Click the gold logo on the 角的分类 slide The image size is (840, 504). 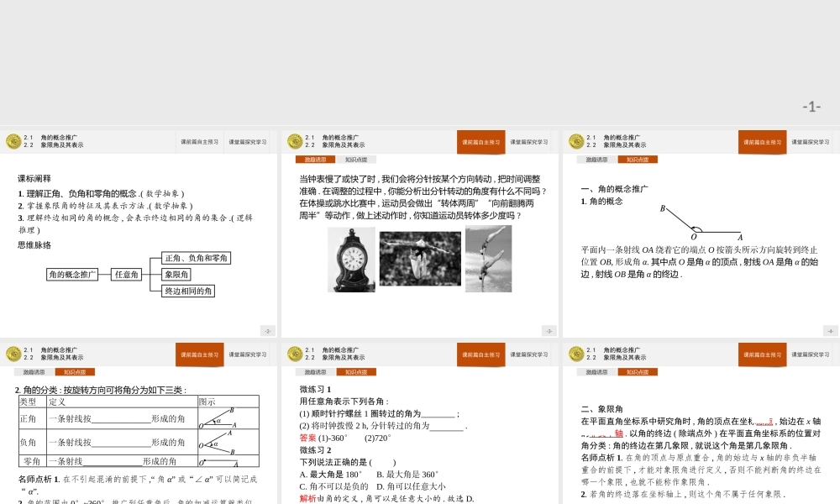point(13,354)
